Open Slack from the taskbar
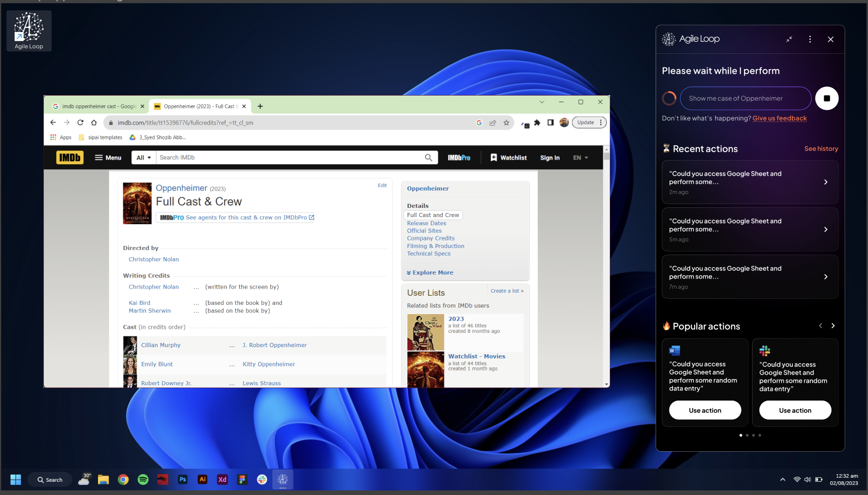 tap(262, 479)
